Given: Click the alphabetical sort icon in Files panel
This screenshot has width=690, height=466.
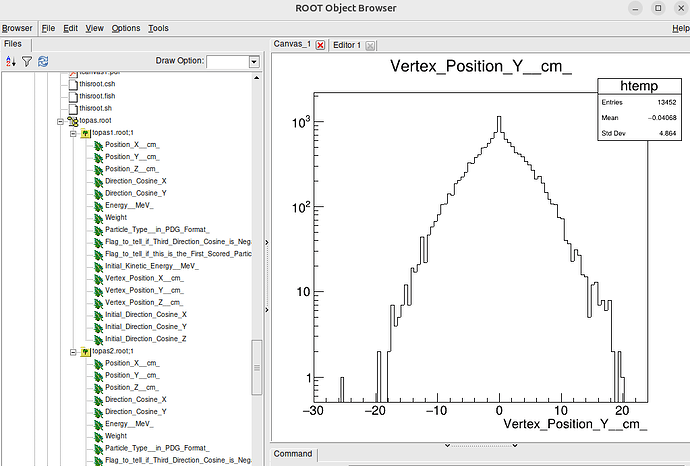Looking at the screenshot, I should (11, 62).
